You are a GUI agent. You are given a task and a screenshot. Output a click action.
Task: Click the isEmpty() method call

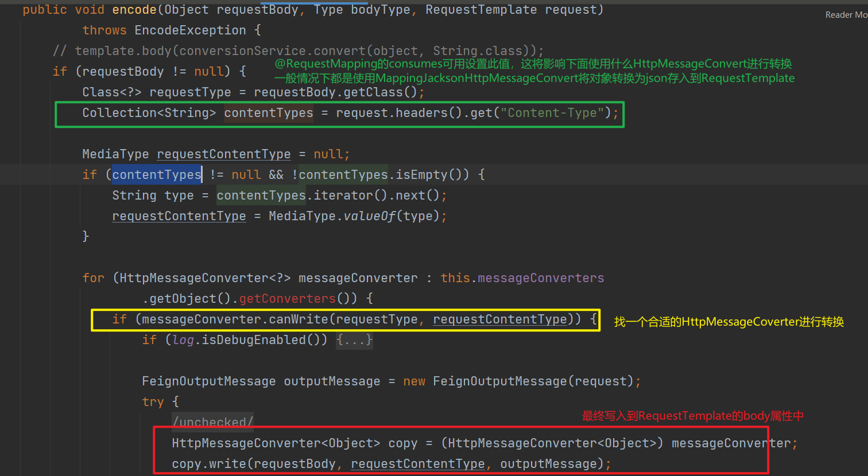(x=433, y=175)
